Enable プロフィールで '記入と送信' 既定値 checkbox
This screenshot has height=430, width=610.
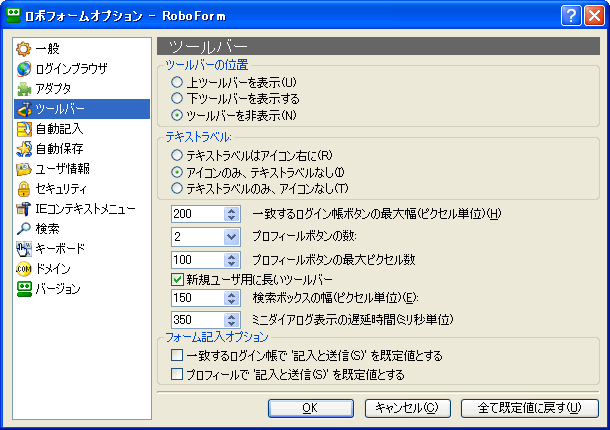point(177,374)
